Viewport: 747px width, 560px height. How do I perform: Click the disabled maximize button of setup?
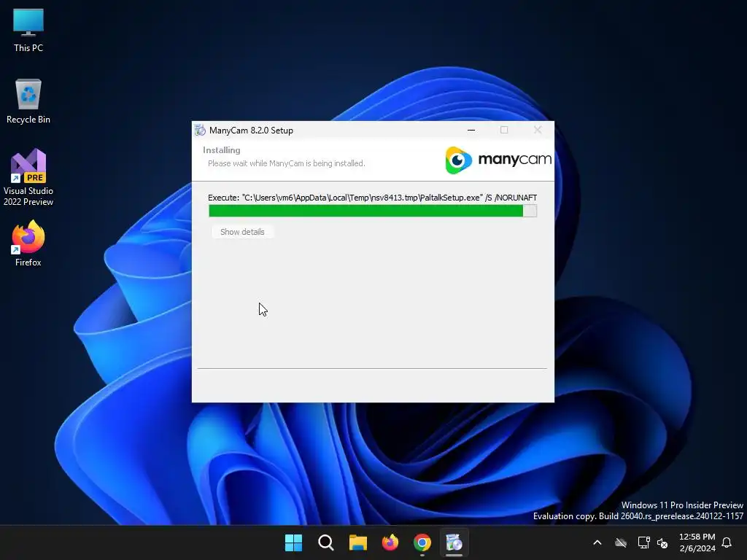click(x=504, y=130)
